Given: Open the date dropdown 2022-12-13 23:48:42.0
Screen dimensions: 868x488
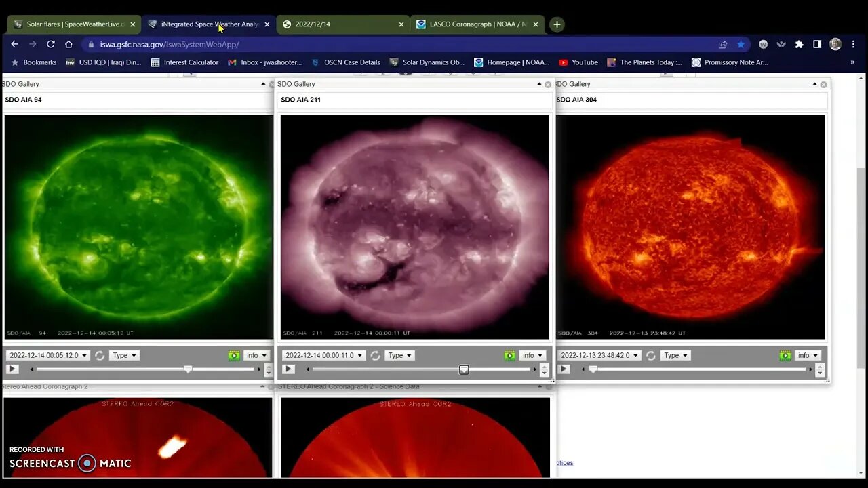Looking at the screenshot, I should 599,355.
